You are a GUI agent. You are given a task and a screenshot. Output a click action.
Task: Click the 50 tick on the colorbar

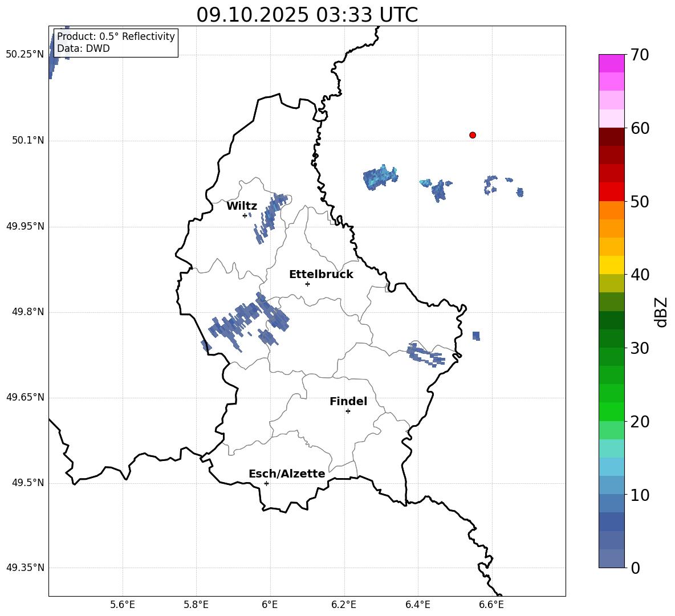click(x=640, y=201)
